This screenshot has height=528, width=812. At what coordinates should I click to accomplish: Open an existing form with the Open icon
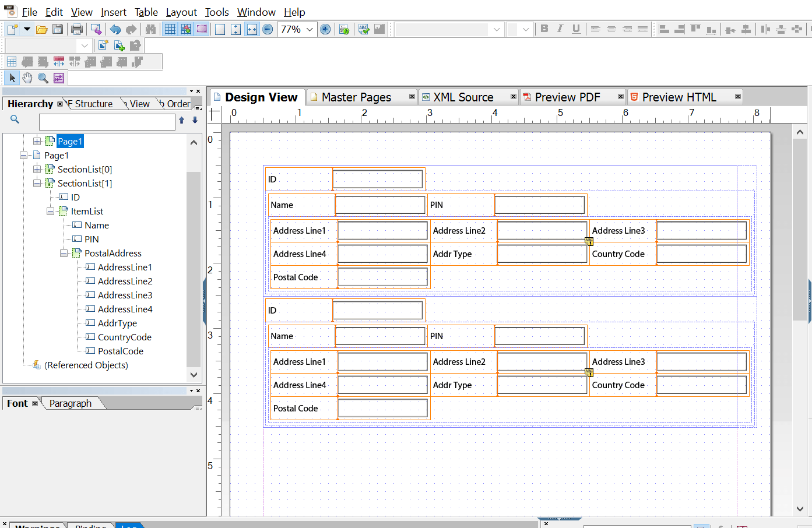click(43, 29)
